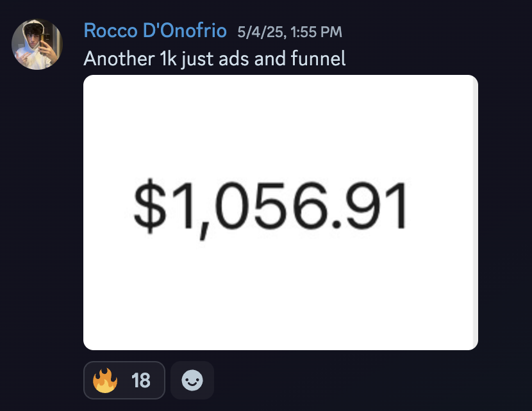Click the dollar sign in the attached image
The width and height of the screenshot is (532, 411).
coord(149,206)
